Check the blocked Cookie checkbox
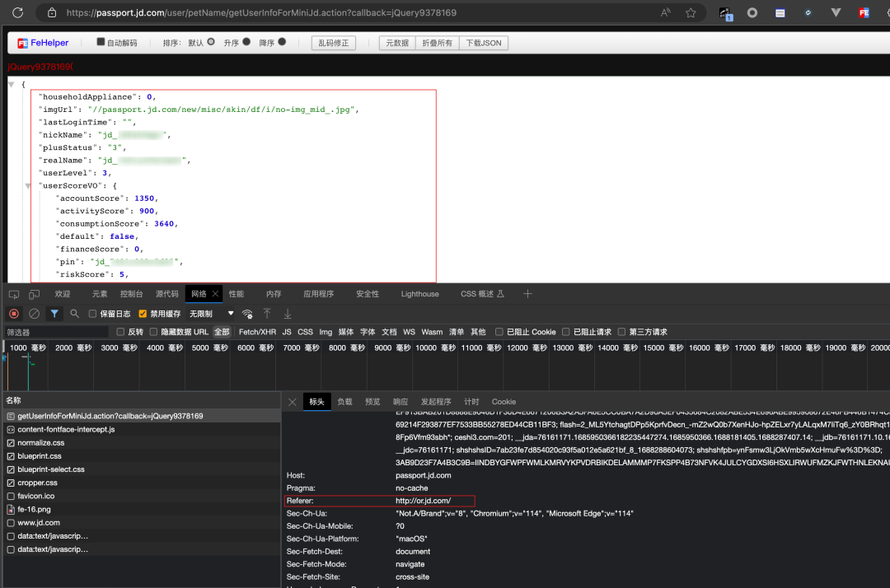The width and height of the screenshot is (890, 588). (499, 332)
